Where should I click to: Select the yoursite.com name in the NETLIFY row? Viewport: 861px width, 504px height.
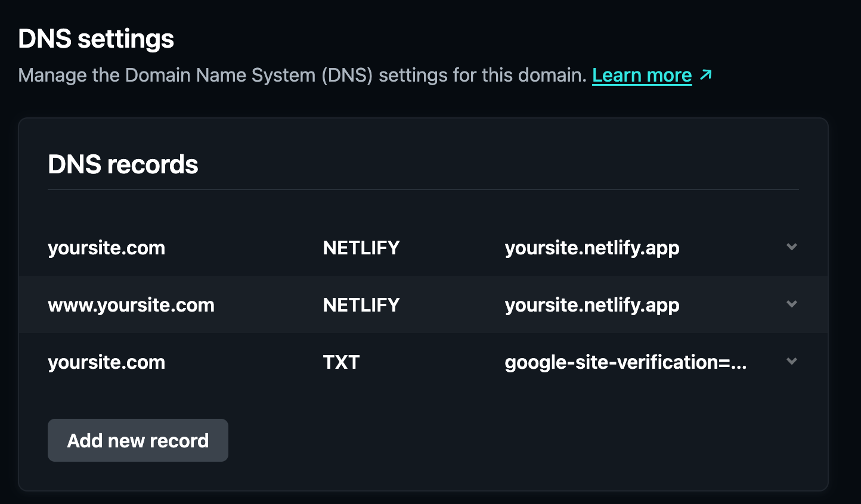point(106,248)
